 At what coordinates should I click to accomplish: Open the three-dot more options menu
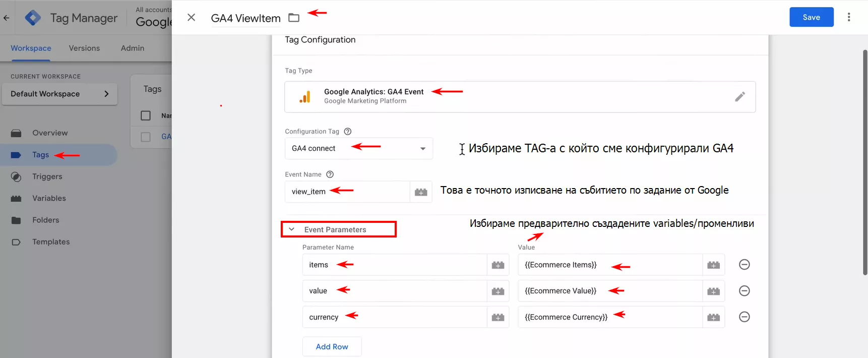click(849, 17)
